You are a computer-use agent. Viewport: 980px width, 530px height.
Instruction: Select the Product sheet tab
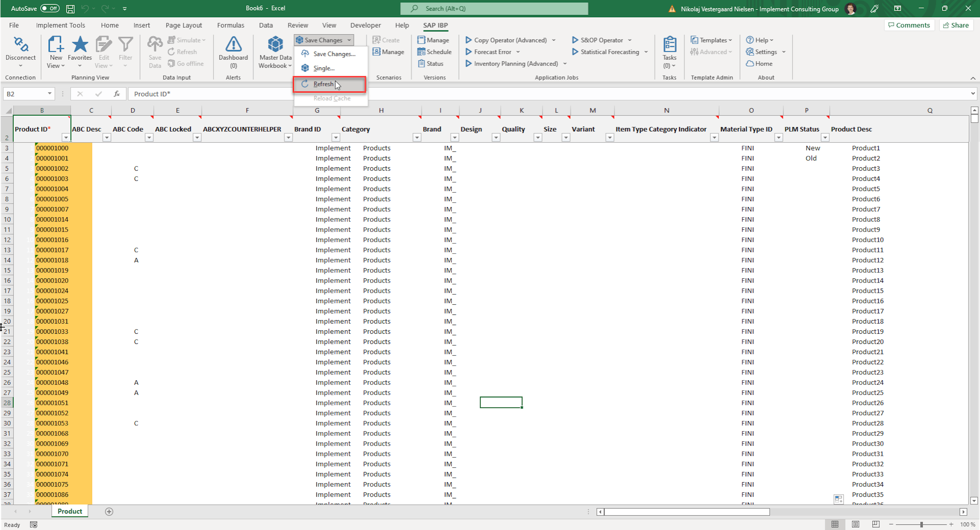click(x=69, y=511)
